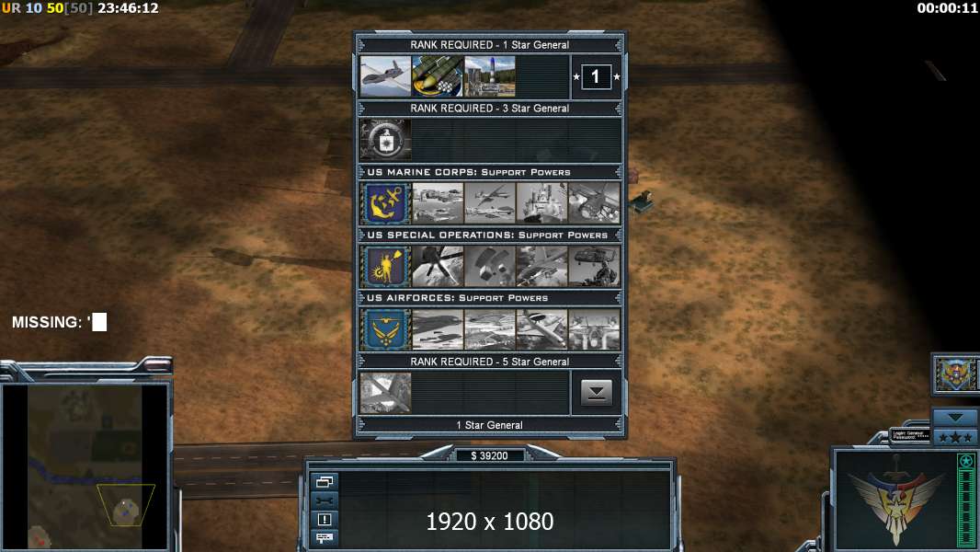Screen dimensions: 980x552
Task: Click the exclamation mark alert button
Action: 325,519
